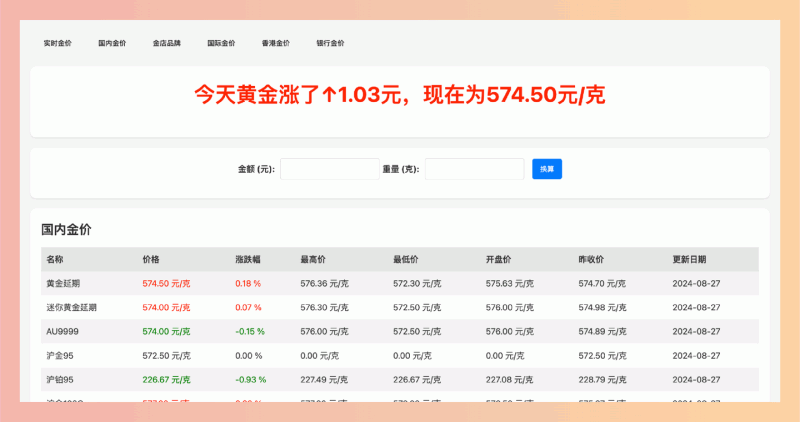Focus the 金额 (元) input field
Viewport: 800px width, 422px height.
tap(330, 169)
